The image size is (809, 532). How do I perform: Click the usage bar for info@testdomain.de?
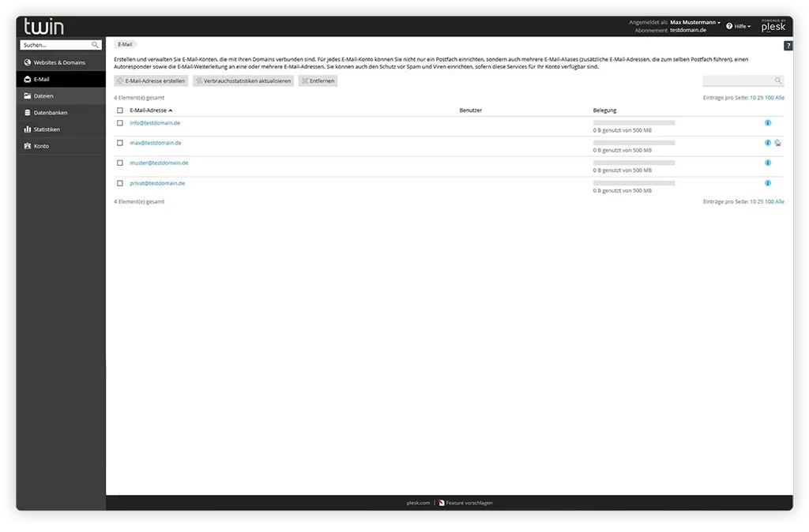pyautogui.click(x=634, y=123)
